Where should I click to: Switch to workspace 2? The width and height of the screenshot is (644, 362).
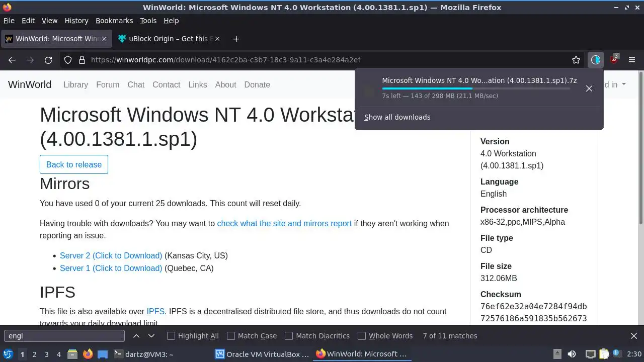(34, 354)
